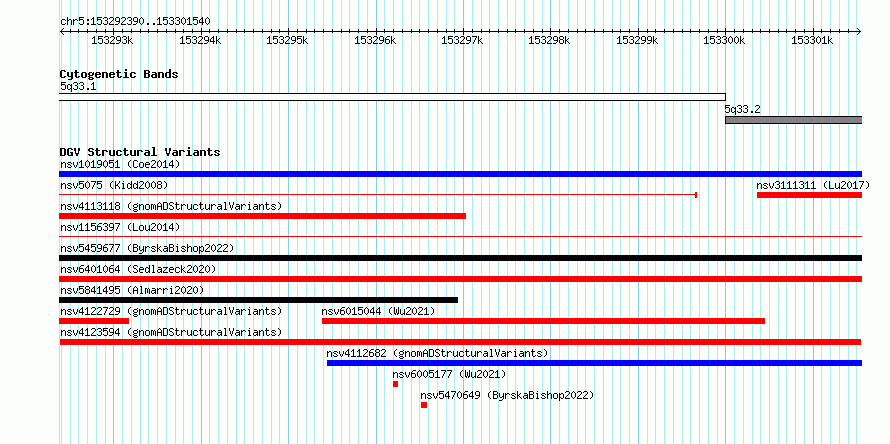Click the chr5:153292390..153301540 region label
The width and height of the screenshot is (890, 444).
click(x=135, y=22)
